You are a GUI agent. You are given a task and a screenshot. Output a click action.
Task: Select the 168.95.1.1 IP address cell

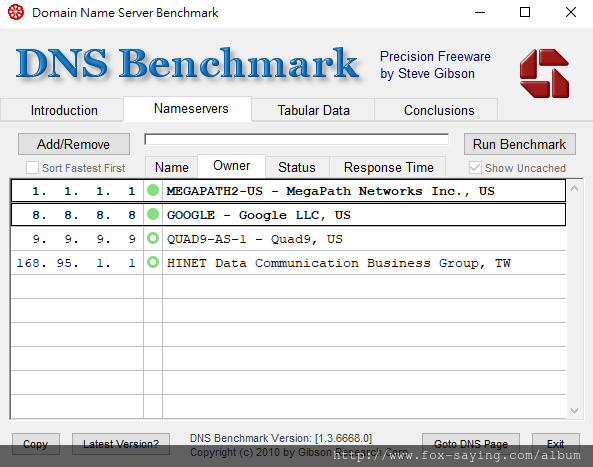point(78,262)
